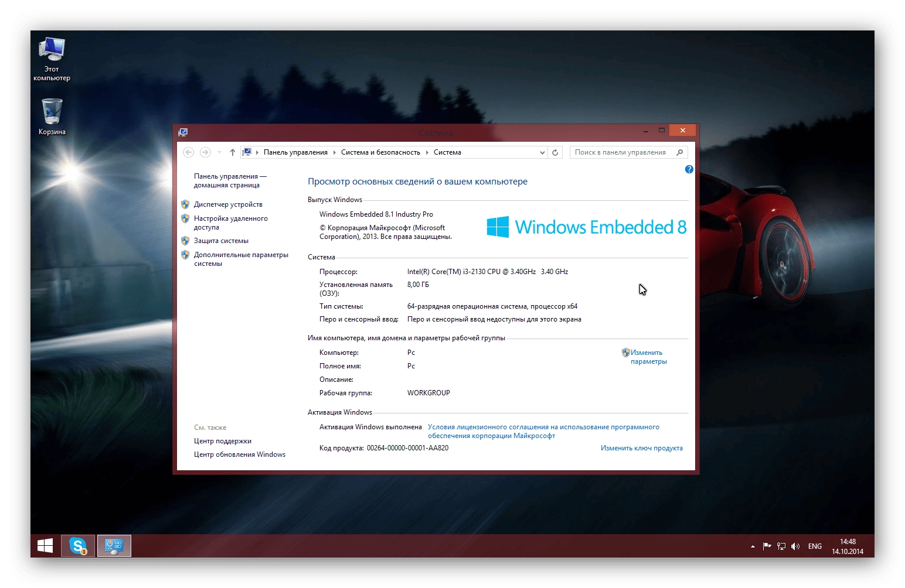The height and width of the screenshot is (588, 905).
Task: Click the Control Panel taskbar button
Action: click(114, 546)
